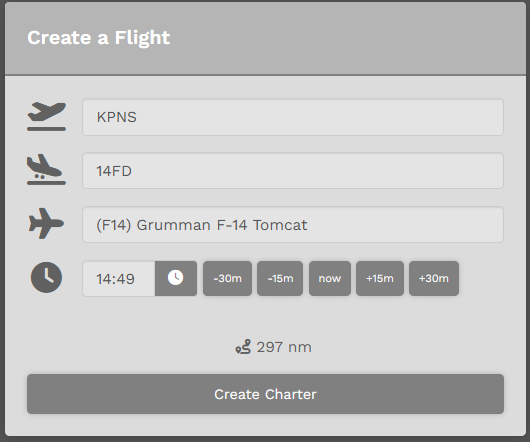The image size is (530, 442).
Task: Focus the KPNS departure airport field
Action: coord(293,117)
